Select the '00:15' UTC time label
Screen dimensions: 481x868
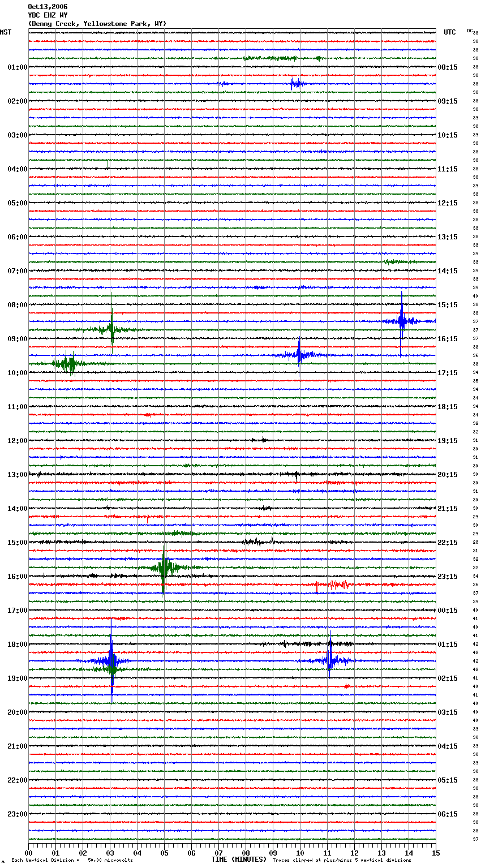click(448, 611)
